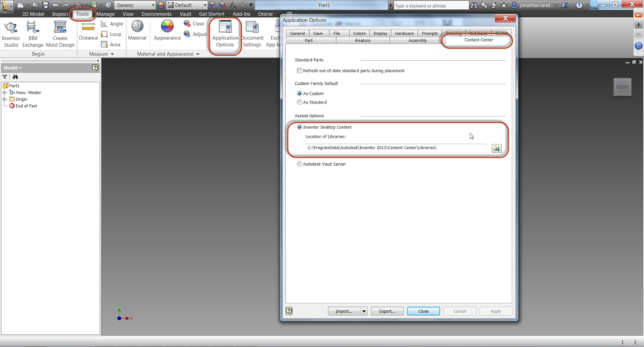Open the Model browser help icon
Image resolution: width=644 pixels, height=347 pixels.
[x=95, y=68]
